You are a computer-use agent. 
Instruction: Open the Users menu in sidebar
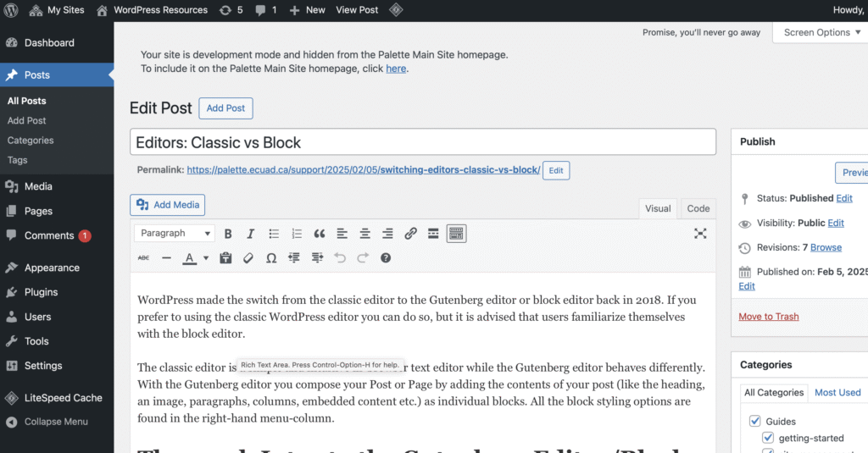click(57, 317)
